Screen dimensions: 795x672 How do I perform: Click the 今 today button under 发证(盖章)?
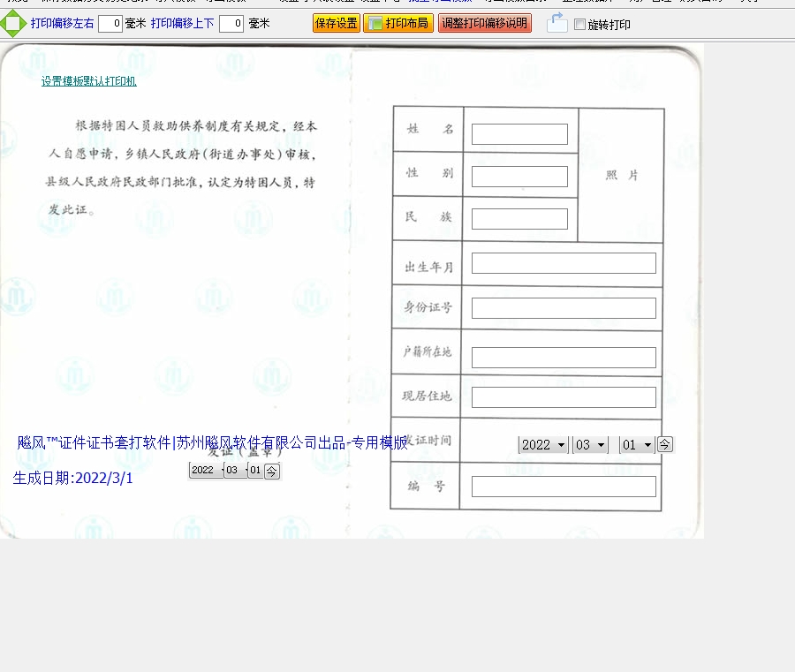tap(272, 471)
